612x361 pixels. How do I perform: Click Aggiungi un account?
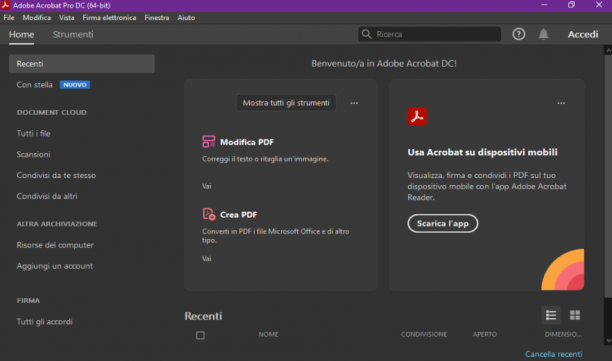pyautogui.click(x=55, y=266)
